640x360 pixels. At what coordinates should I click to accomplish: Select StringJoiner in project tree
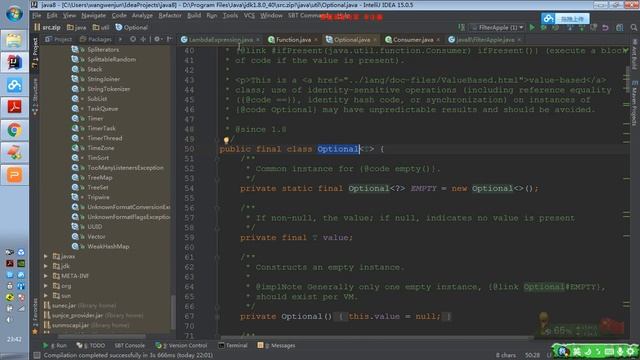click(103, 79)
